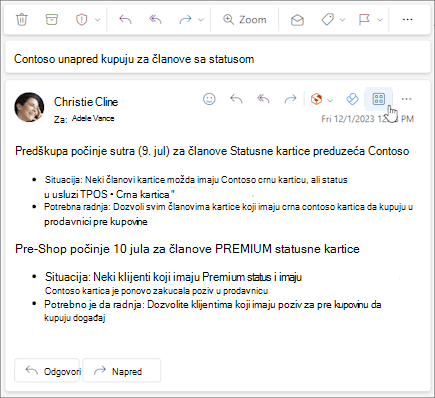Flag this message with the flag icon
This screenshot has height=398, width=435.
tap(364, 20)
